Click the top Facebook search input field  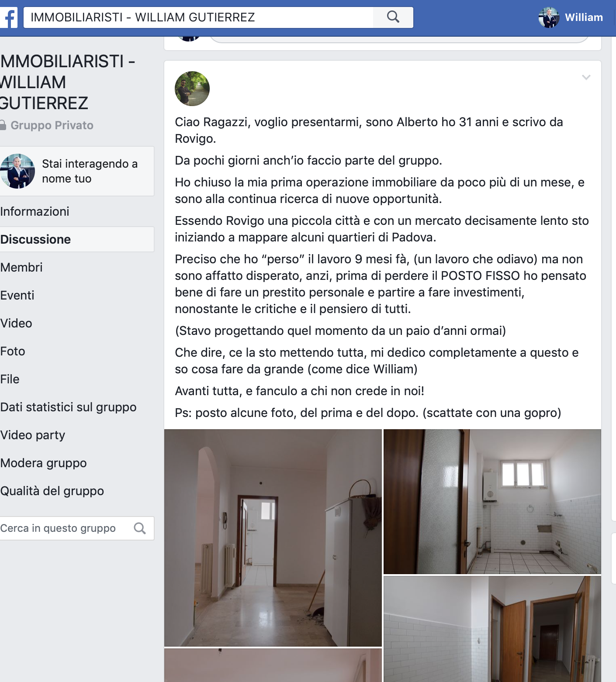(x=199, y=17)
